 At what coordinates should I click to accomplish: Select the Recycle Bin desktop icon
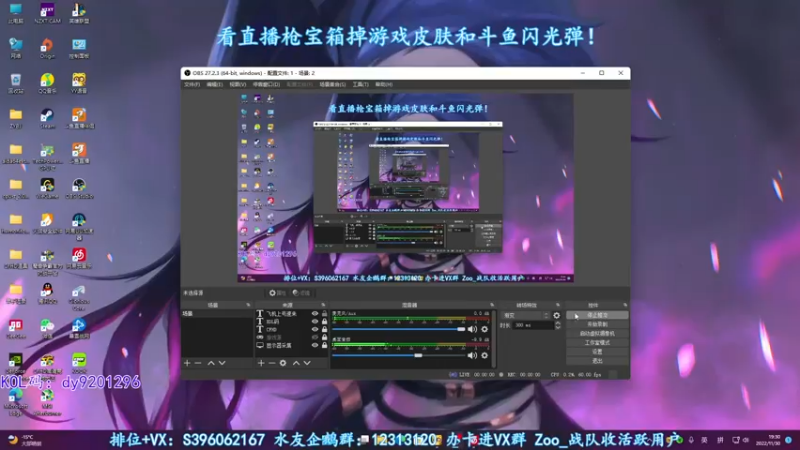[15, 84]
